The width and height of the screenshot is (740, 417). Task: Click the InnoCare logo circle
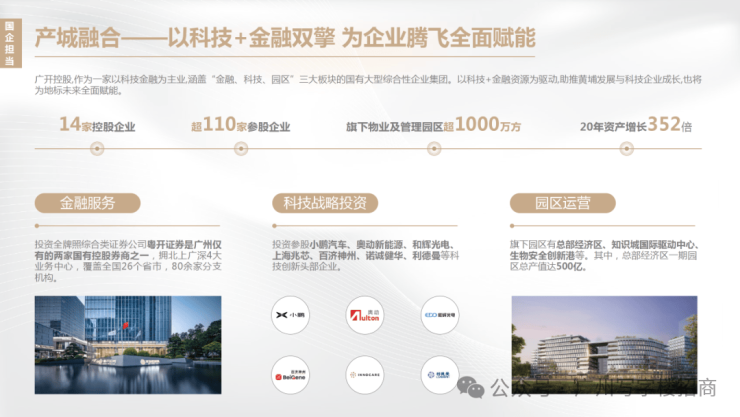tap(365, 375)
